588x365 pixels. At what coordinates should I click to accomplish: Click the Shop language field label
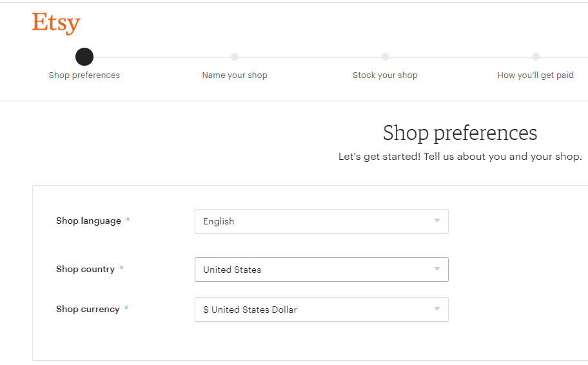tap(88, 221)
